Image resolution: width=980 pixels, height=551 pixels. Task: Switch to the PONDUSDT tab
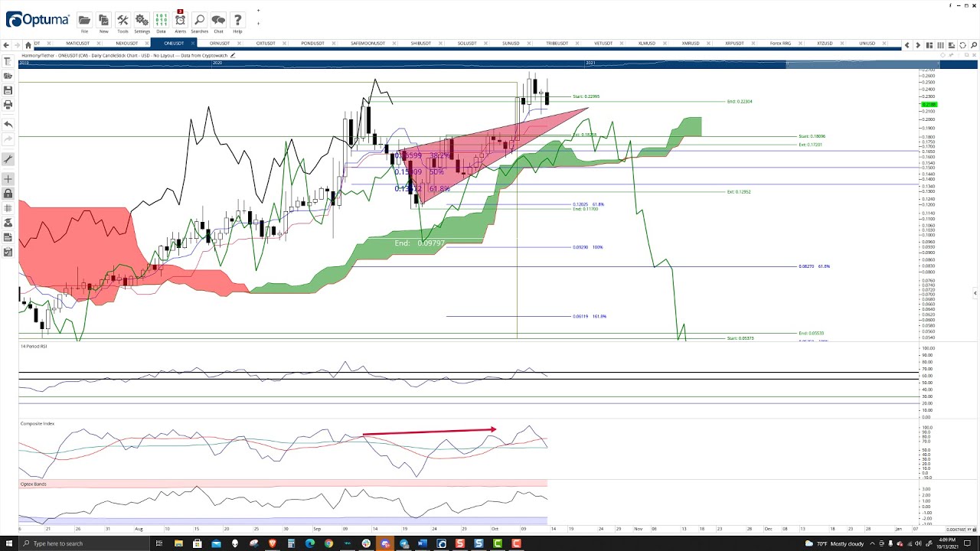(x=312, y=44)
